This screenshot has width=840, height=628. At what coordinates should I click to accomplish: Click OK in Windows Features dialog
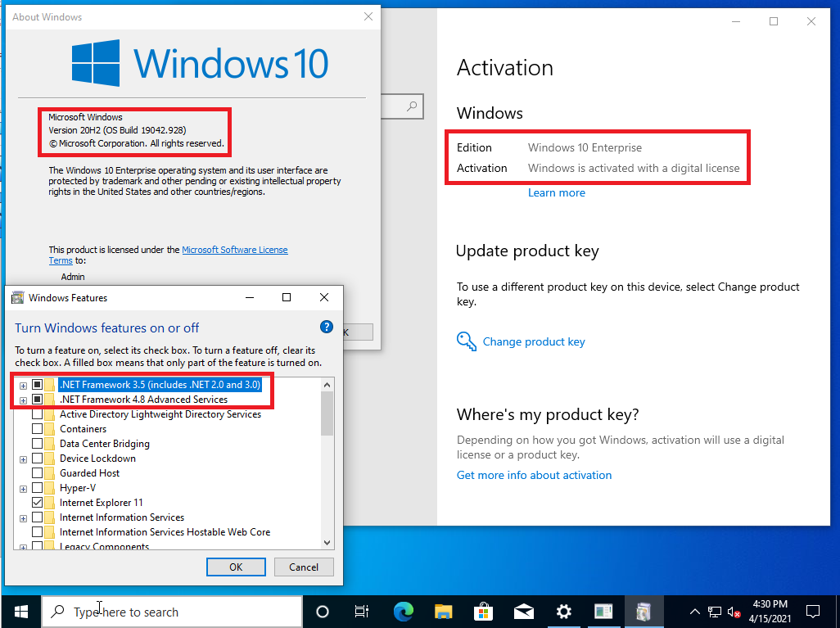click(236, 567)
